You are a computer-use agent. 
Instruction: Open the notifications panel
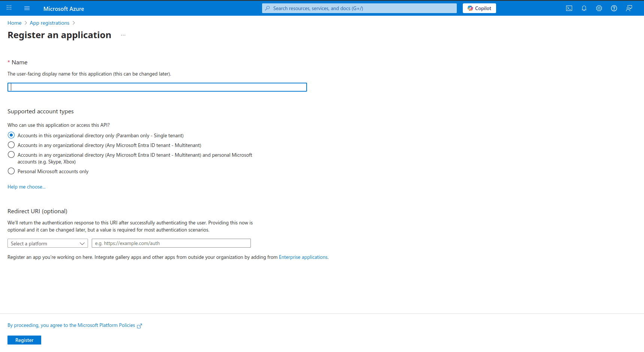point(584,8)
